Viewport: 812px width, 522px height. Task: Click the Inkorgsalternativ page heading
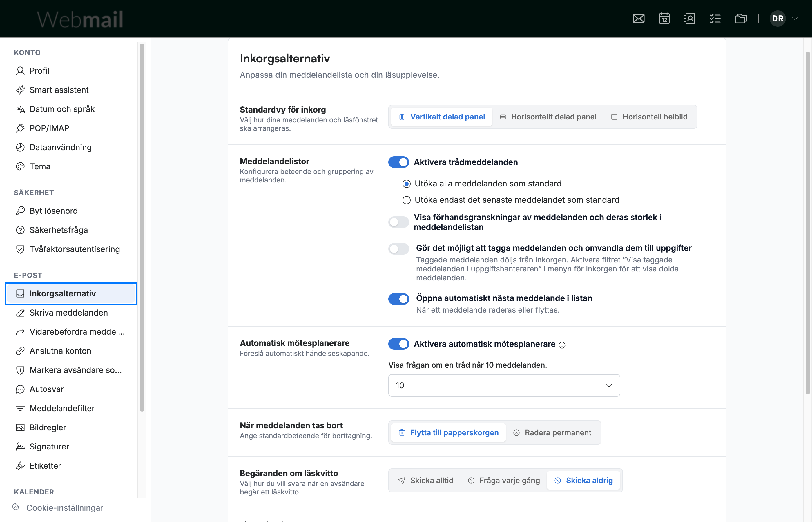coord(285,58)
